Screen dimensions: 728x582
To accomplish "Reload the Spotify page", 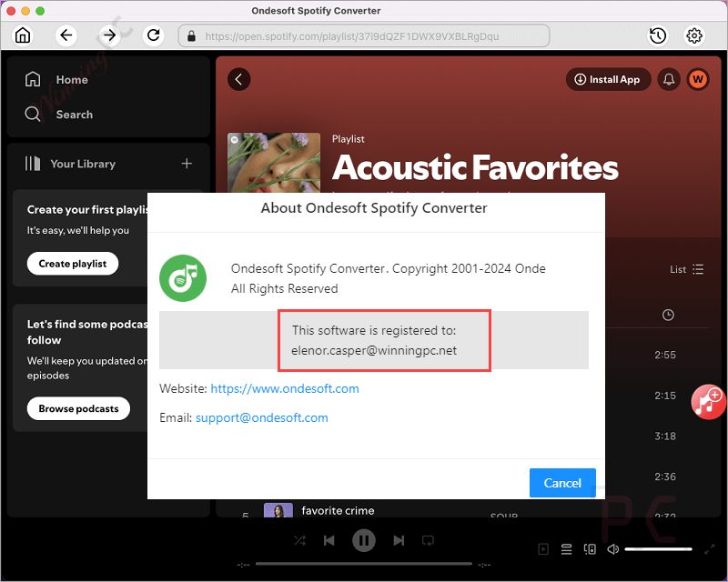I will coord(153,35).
